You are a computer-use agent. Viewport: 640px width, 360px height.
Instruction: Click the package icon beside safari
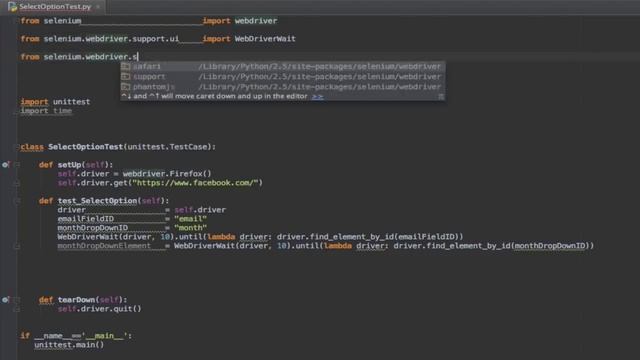(x=126, y=66)
